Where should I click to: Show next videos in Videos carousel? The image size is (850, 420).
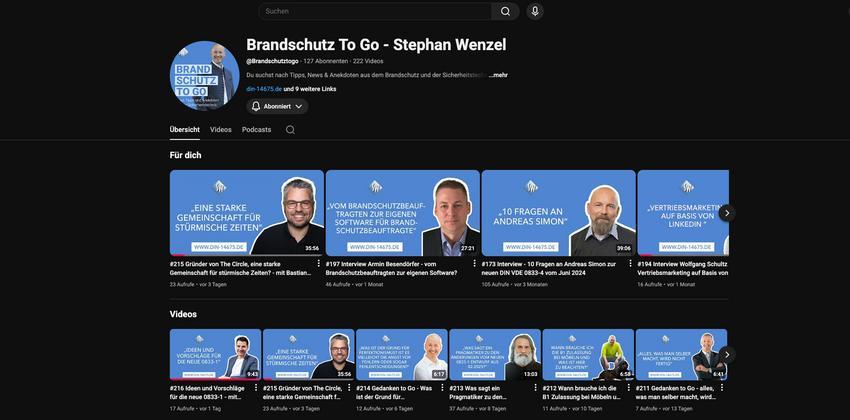click(727, 355)
